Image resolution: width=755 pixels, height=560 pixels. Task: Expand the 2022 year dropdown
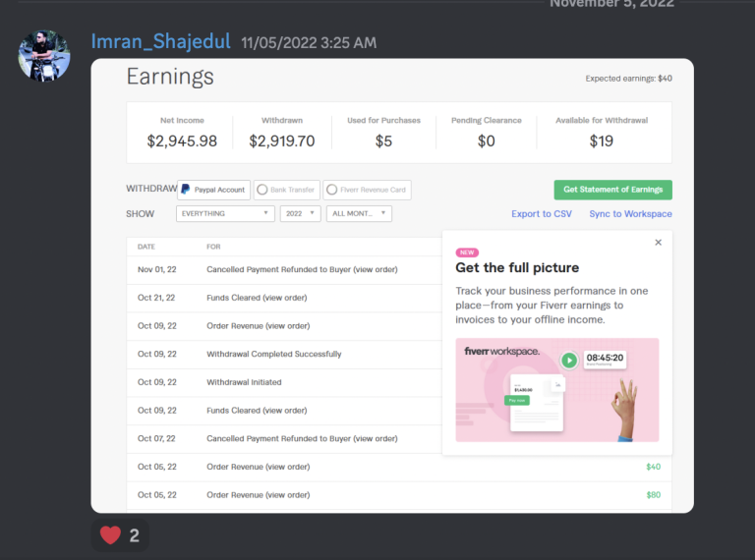pyautogui.click(x=300, y=213)
